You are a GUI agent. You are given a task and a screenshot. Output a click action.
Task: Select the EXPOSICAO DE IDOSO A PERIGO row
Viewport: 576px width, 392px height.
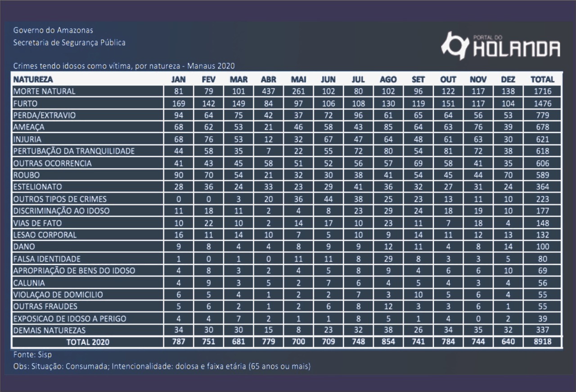tap(70, 319)
